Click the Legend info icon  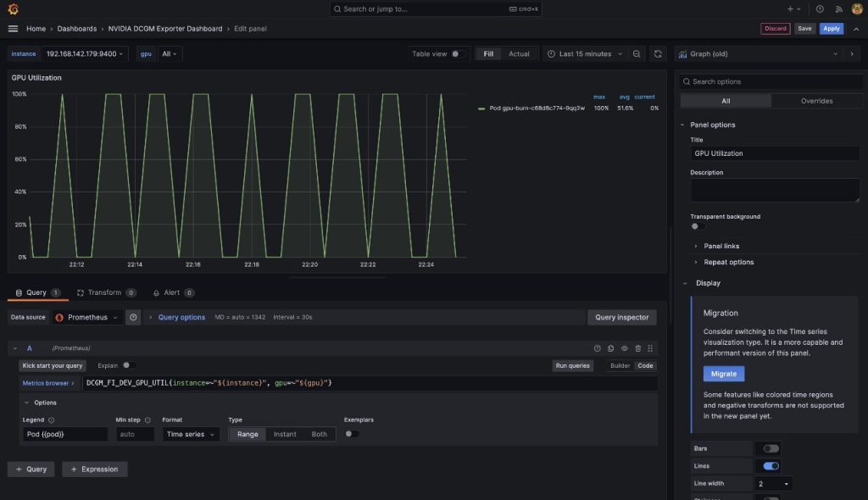tap(52, 420)
